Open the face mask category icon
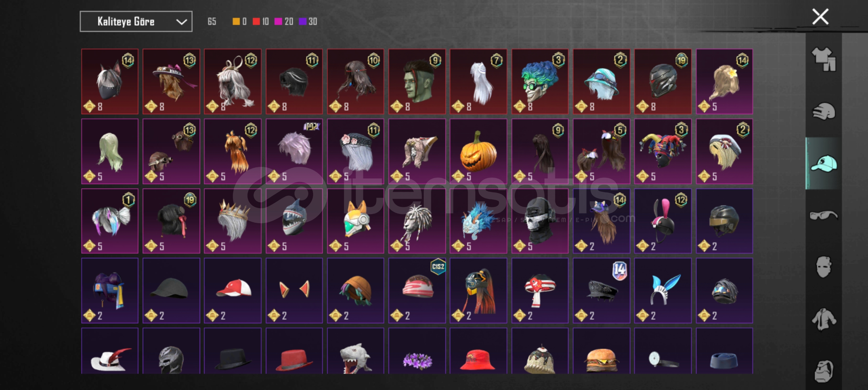Screen dimensions: 868x390 824,267
